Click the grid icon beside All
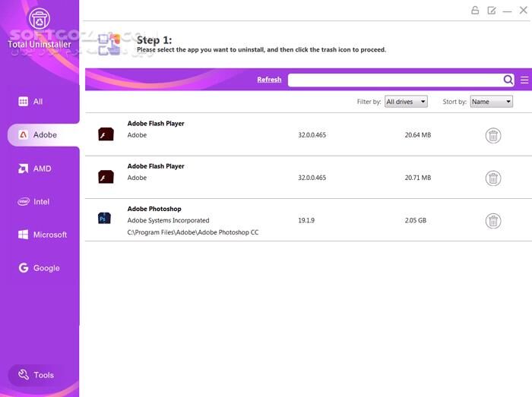 coord(23,101)
